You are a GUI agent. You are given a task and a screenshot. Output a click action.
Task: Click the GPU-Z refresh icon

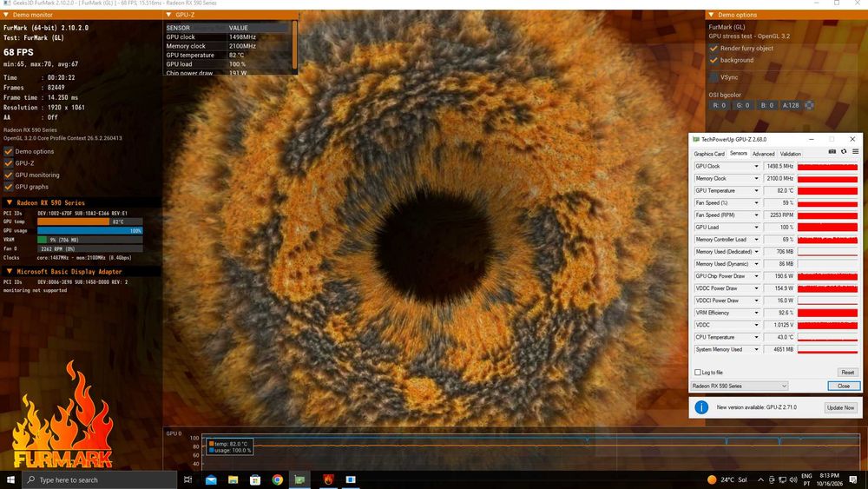coord(844,152)
